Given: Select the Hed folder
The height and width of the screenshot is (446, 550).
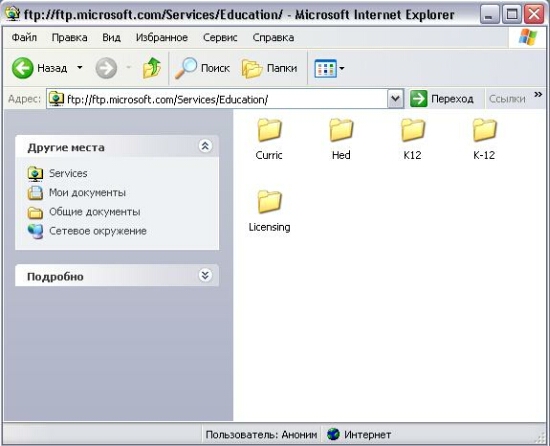Looking at the screenshot, I should (341, 139).
